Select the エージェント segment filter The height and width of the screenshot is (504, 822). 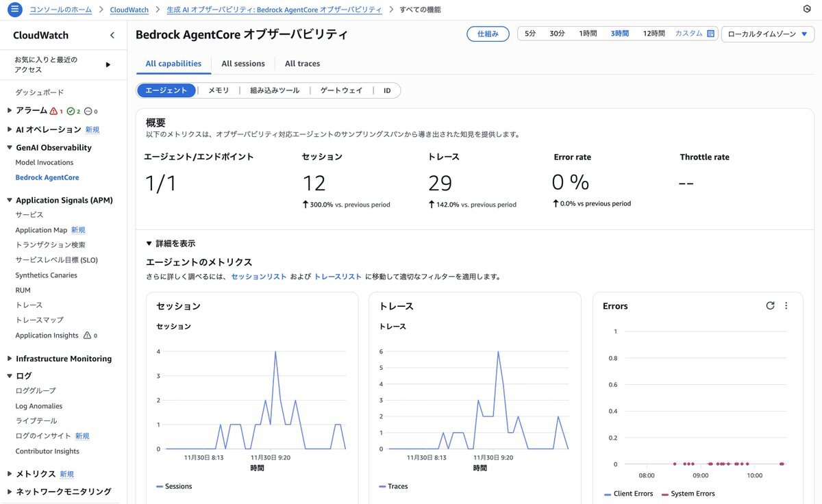pyautogui.click(x=166, y=90)
